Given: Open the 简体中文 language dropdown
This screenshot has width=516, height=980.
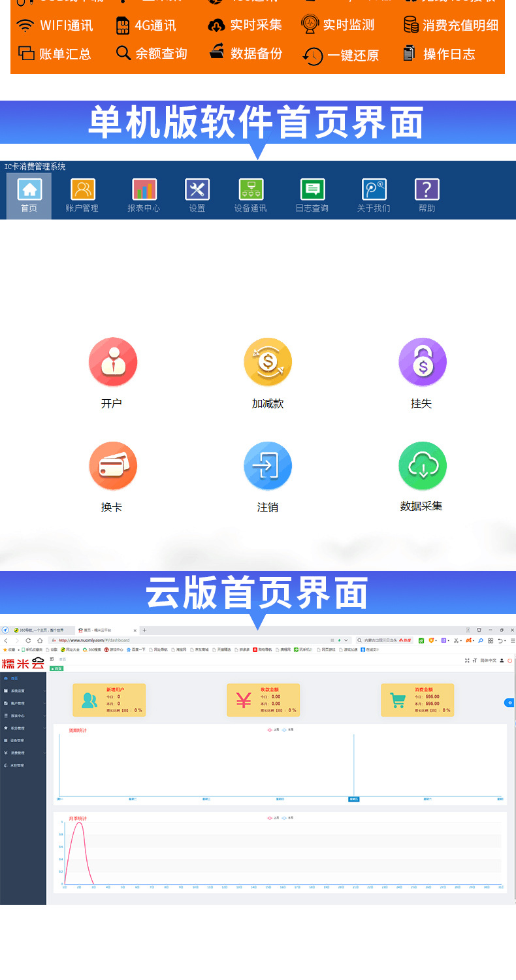Looking at the screenshot, I should click(x=488, y=661).
